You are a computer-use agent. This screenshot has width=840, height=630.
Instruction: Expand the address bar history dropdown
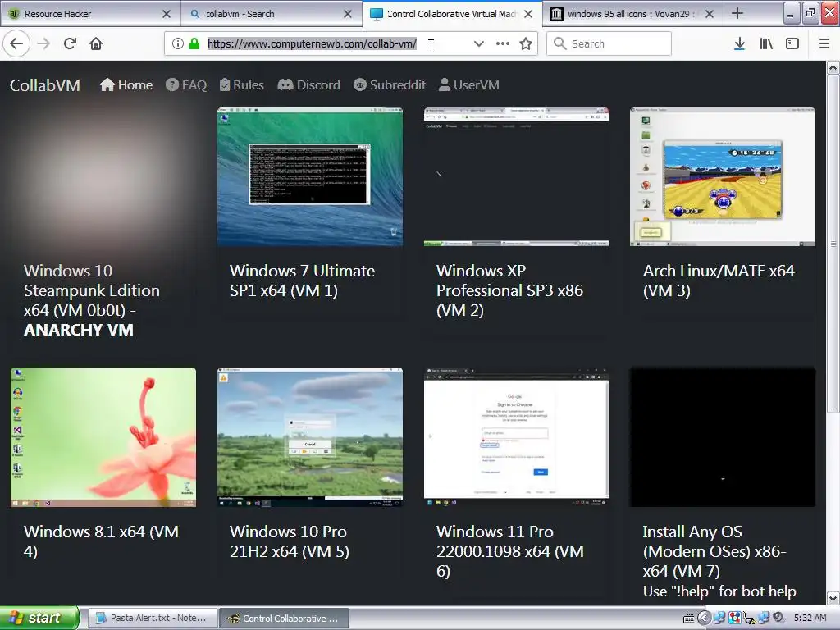tap(479, 44)
